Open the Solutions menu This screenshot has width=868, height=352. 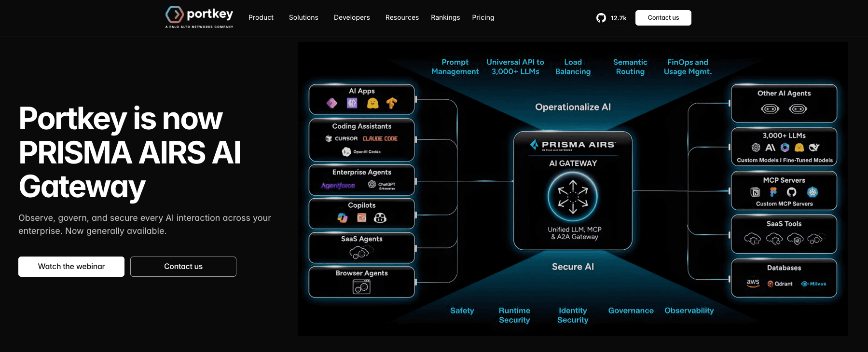pyautogui.click(x=303, y=17)
